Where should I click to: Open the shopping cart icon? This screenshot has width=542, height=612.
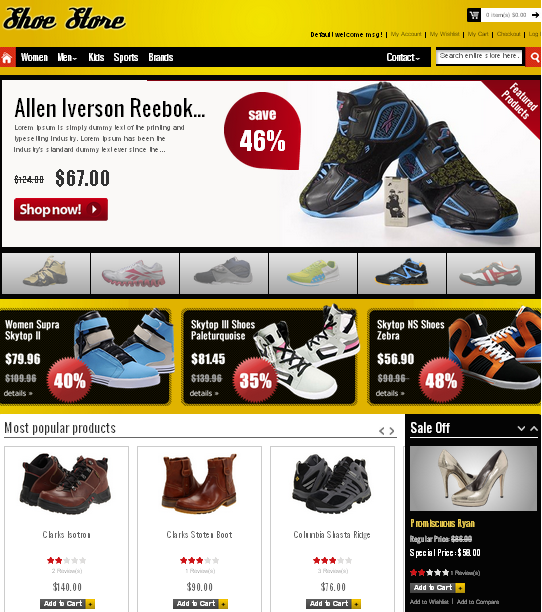pyautogui.click(x=474, y=15)
